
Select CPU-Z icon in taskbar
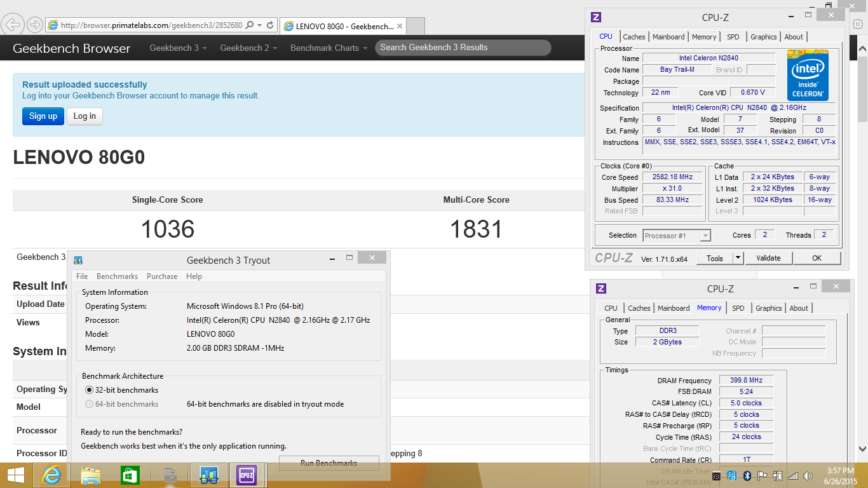pyautogui.click(x=247, y=475)
